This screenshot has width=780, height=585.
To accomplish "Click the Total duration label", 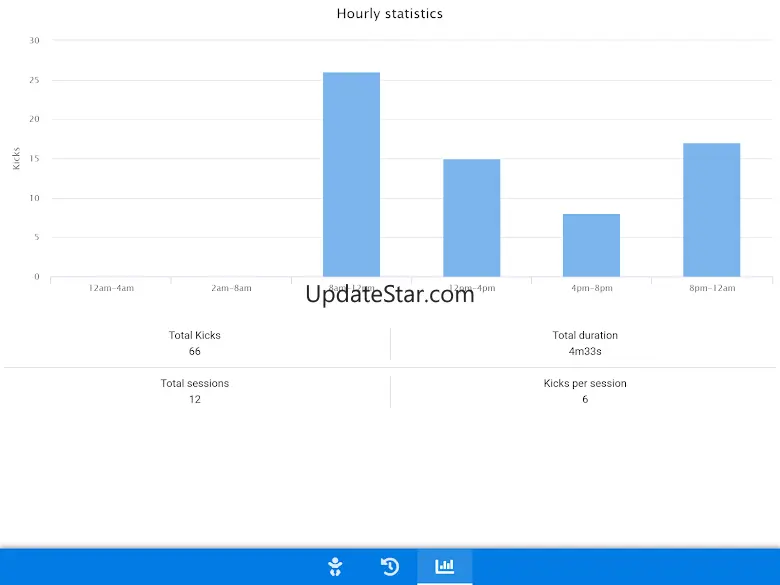I will (x=585, y=335).
